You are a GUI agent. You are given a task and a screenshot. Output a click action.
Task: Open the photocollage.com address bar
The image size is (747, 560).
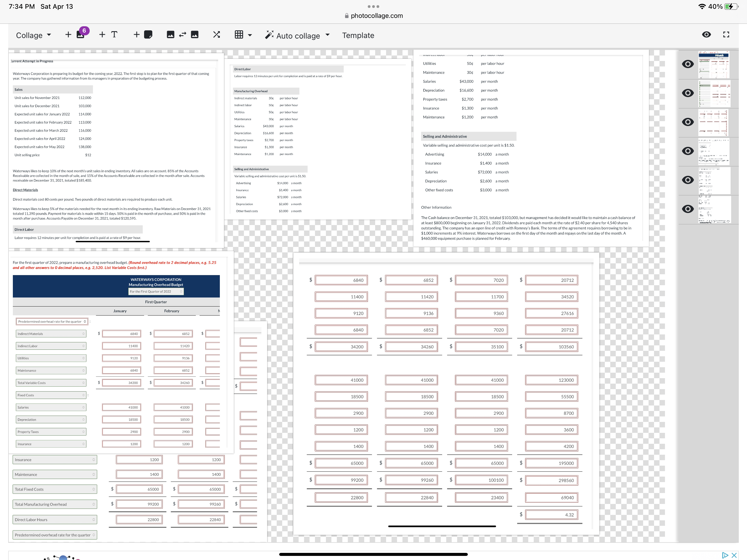(373, 16)
